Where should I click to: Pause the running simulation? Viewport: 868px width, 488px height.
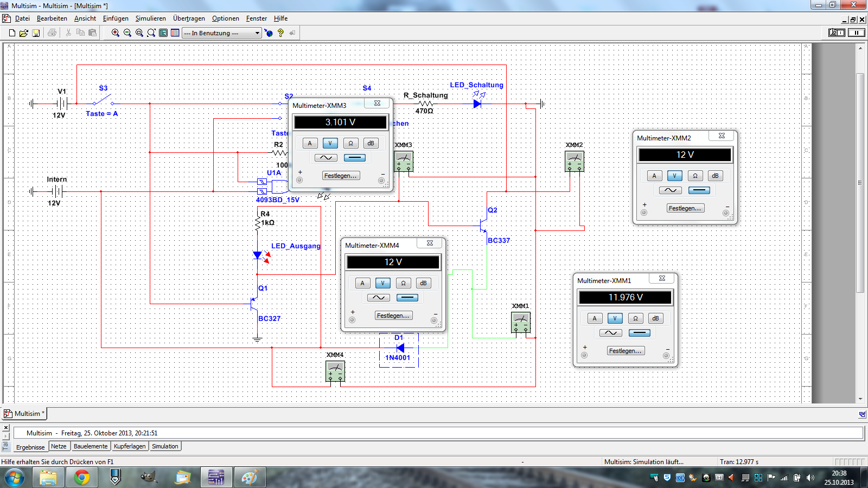pos(857,33)
